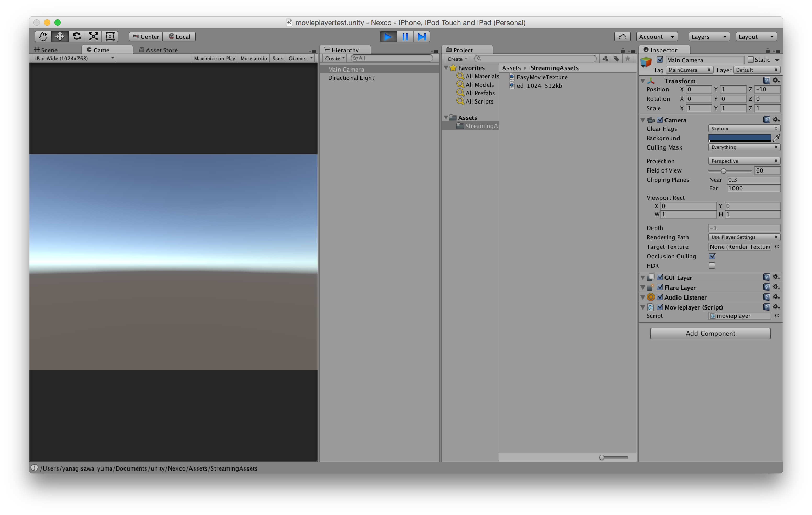The image size is (812, 515).
Task: Enable HDR on the camera
Action: click(712, 266)
